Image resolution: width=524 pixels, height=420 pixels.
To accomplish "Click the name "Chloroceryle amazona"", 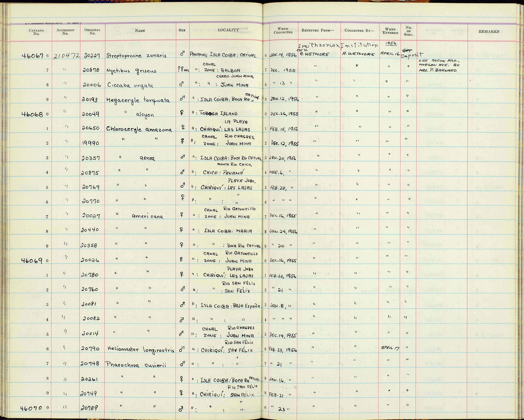I will 139,129.
